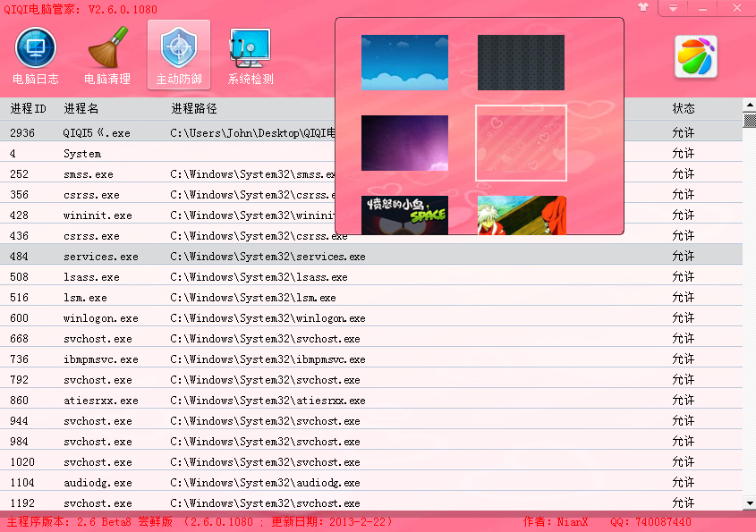This screenshot has width=756, height=532.
Task: Sort by 状态 column header
Action: coord(684,108)
